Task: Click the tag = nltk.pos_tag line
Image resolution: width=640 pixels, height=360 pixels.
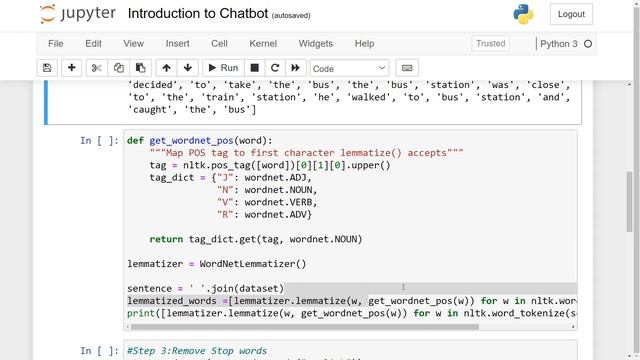Action: point(270,165)
